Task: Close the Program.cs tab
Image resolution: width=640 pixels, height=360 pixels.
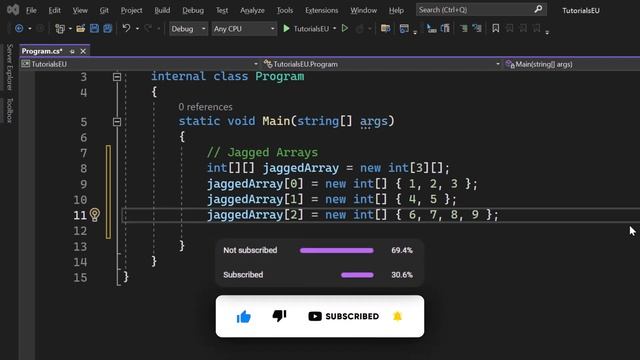Action: 83,51
